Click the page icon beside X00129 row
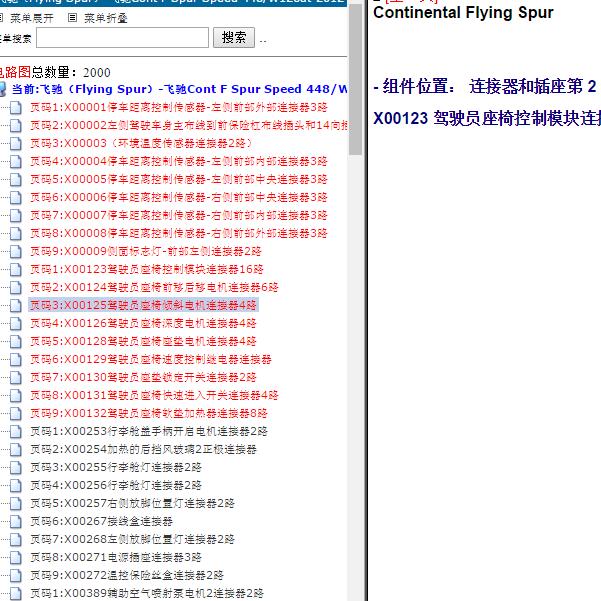 [16, 360]
